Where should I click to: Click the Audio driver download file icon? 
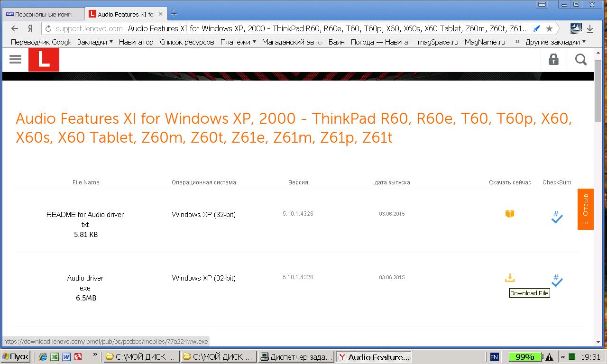(x=510, y=278)
